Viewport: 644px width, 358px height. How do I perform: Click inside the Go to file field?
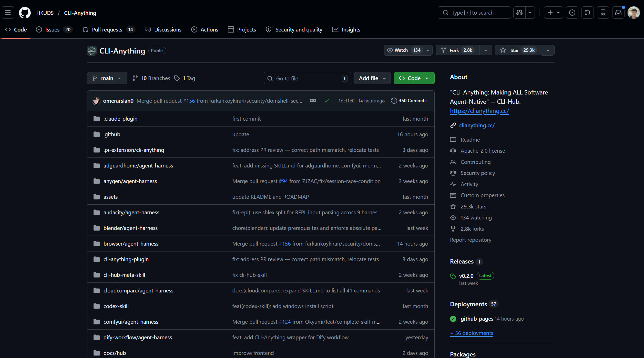point(302,78)
